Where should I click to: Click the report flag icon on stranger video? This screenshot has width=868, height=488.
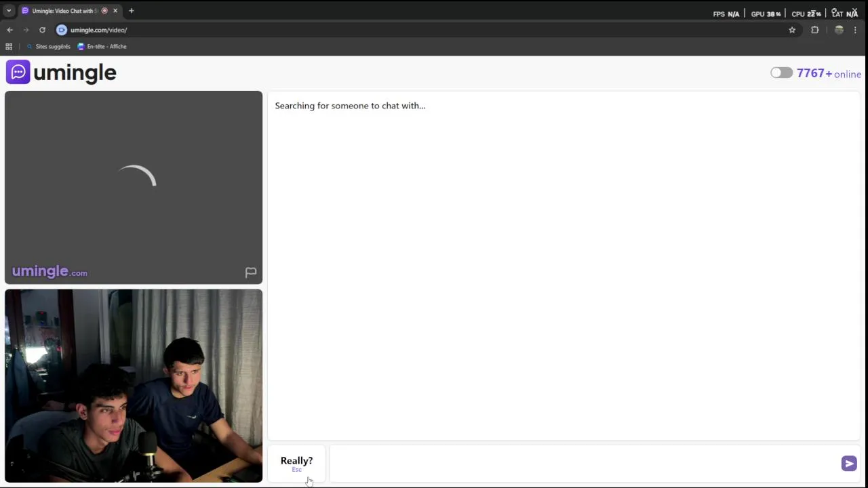pos(251,272)
